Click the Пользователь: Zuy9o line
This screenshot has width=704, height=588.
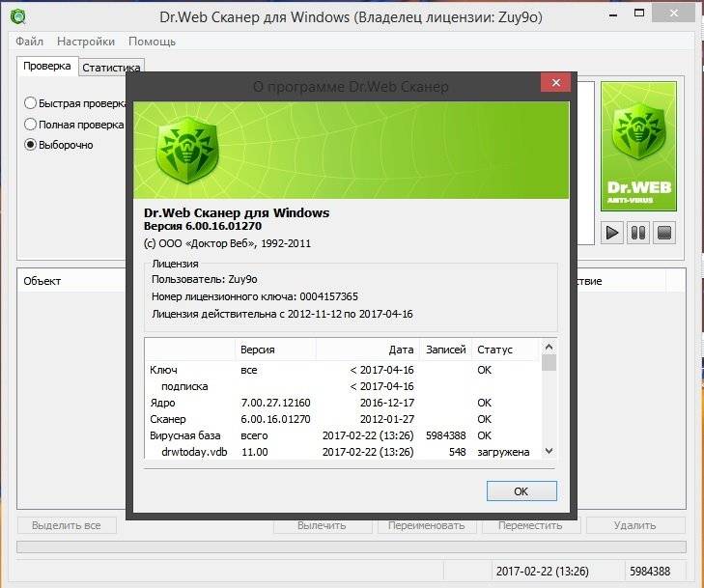coord(205,279)
